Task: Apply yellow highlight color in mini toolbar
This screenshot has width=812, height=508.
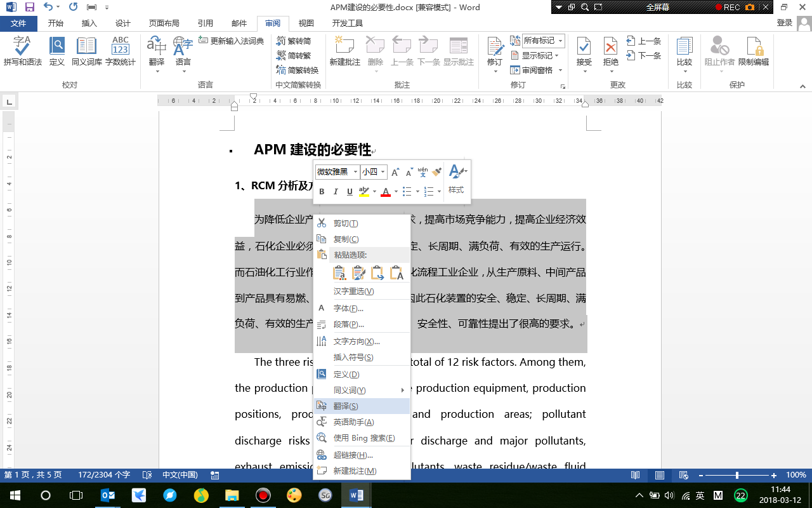Action: click(x=363, y=192)
